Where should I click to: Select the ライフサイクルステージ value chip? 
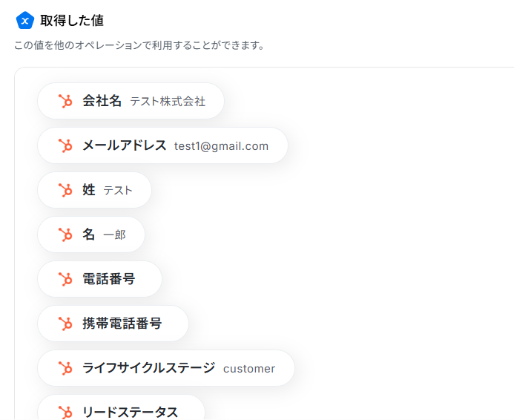pyautogui.click(x=166, y=368)
